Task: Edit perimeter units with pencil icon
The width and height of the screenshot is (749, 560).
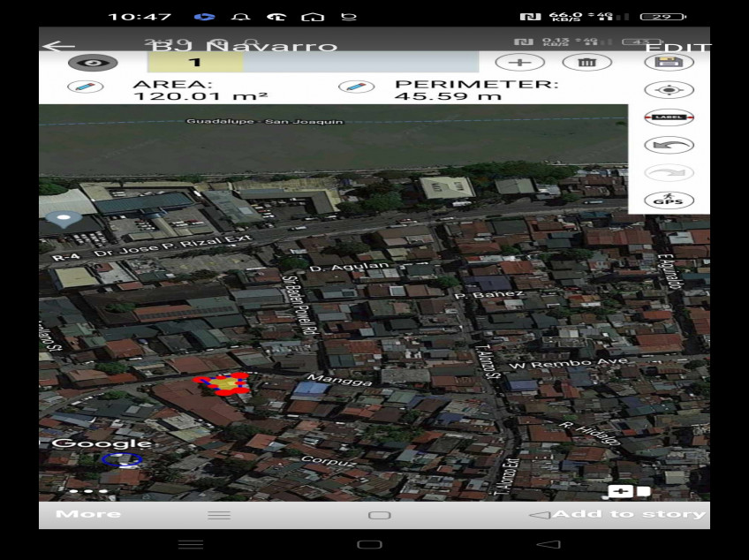Action: pos(356,87)
